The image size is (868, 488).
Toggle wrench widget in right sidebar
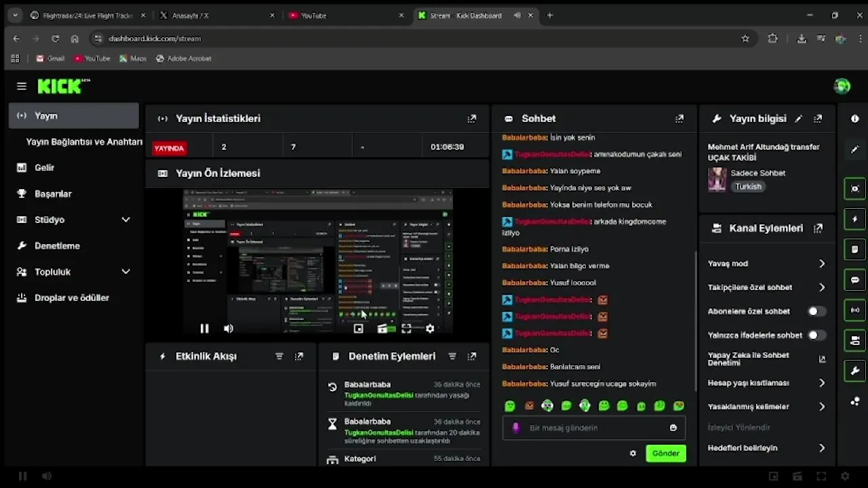(854, 371)
